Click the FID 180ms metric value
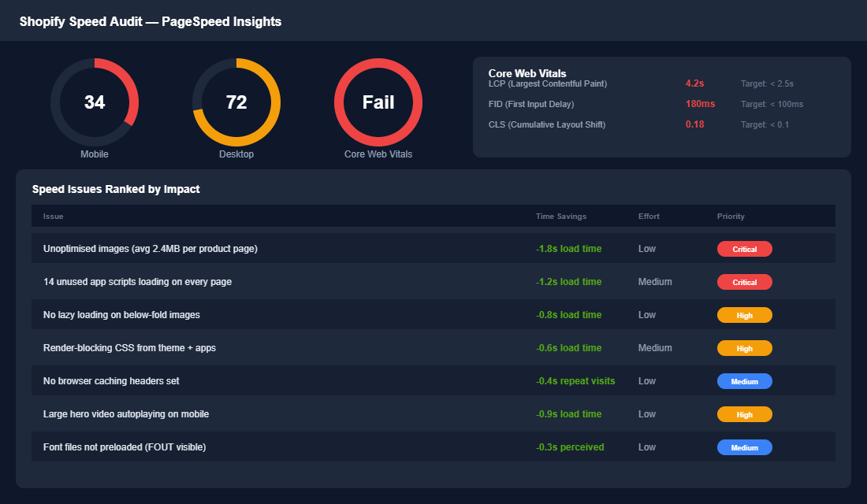This screenshot has height=504, width=867. [x=696, y=103]
